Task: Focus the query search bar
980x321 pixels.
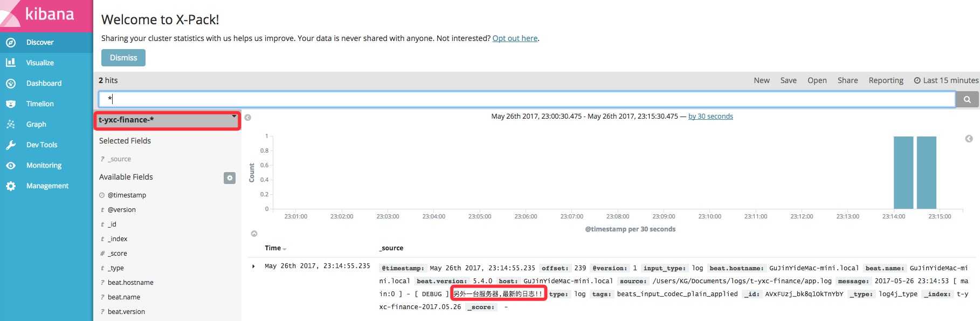Action: point(527,99)
